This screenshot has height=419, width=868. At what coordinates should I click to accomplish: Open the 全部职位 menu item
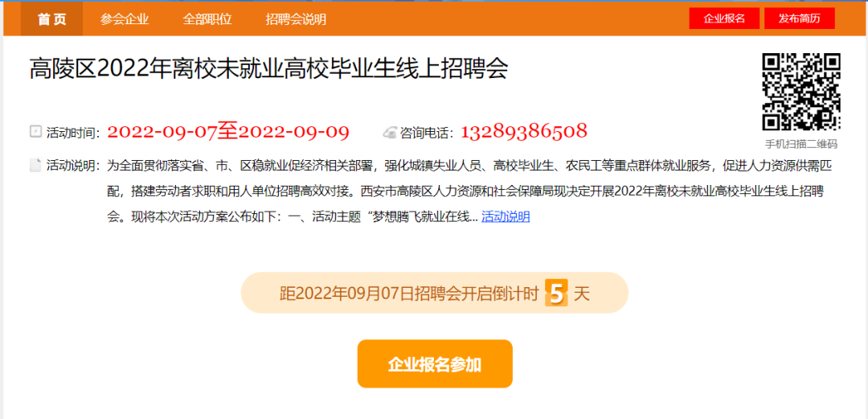coord(207,18)
